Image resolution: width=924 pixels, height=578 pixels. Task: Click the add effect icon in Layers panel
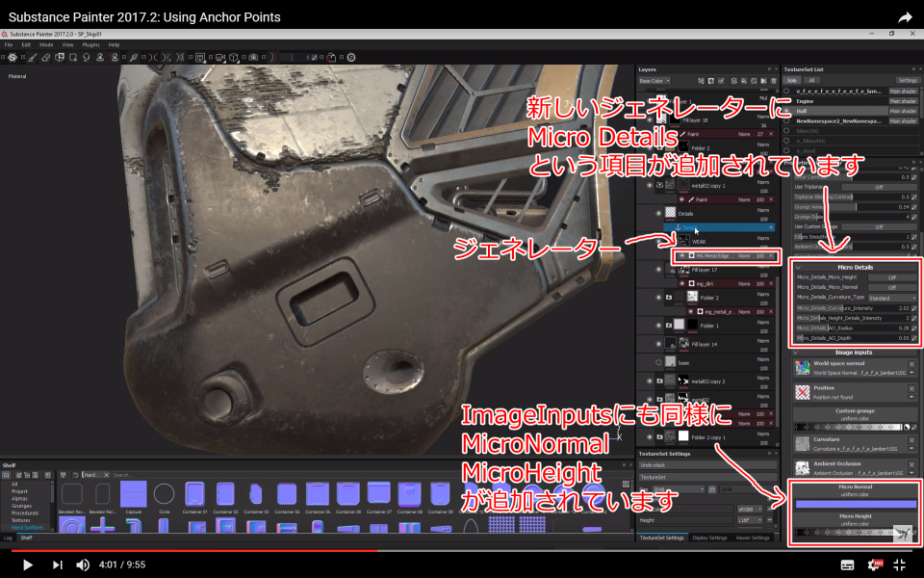[702, 81]
